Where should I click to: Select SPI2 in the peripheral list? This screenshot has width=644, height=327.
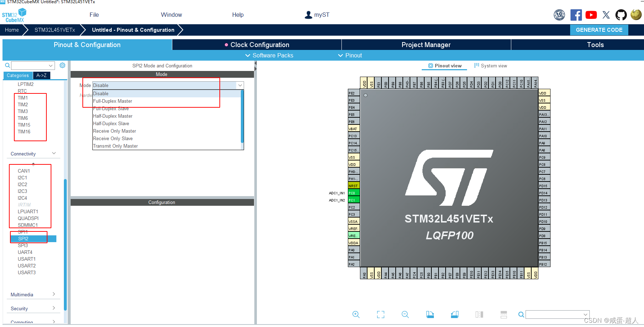[33, 239]
